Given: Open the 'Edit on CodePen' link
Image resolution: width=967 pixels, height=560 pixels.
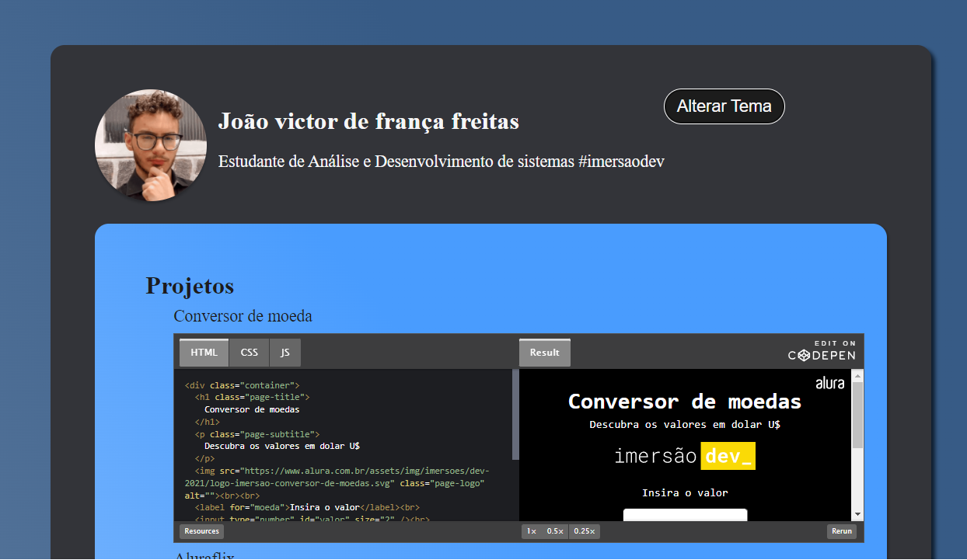Looking at the screenshot, I should (x=822, y=350).
